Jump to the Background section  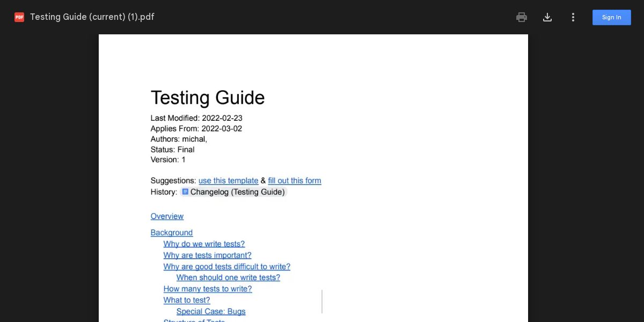click(x=171, y=232)
